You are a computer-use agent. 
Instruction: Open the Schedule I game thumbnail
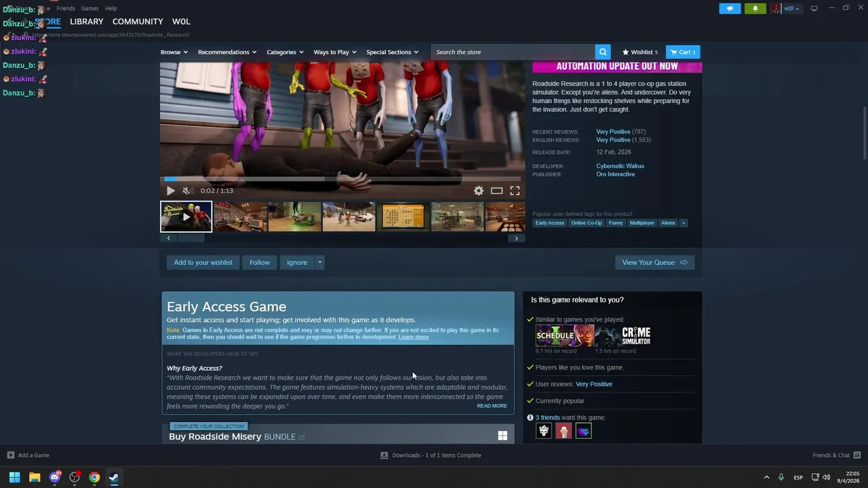click(565, 335)
